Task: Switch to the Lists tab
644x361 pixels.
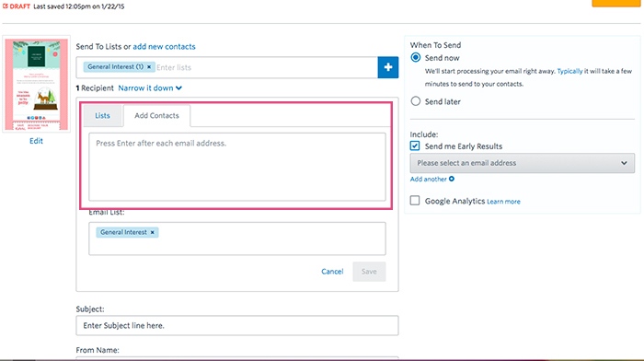Action: 102,115
